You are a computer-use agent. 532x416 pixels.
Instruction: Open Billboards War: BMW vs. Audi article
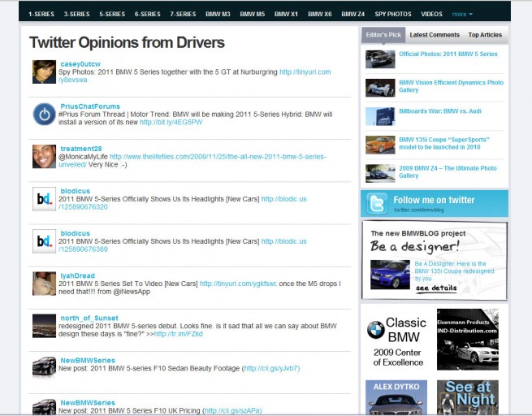440,111
